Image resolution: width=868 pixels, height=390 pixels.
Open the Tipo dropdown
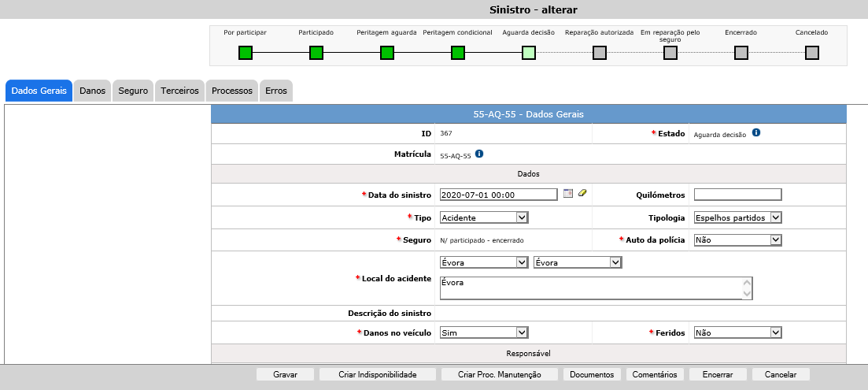point(484,217)
